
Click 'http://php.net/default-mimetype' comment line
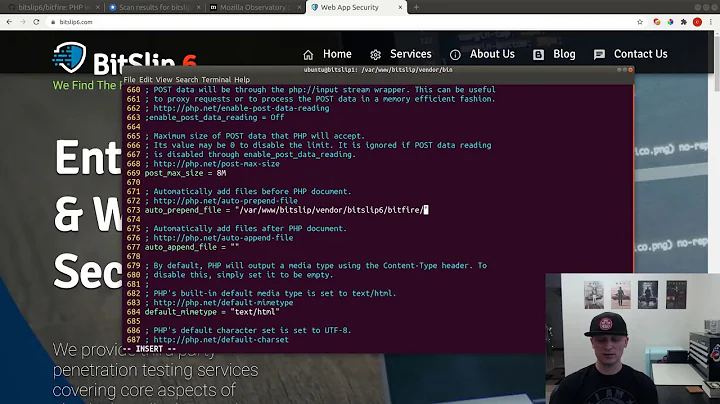point(223,303)
